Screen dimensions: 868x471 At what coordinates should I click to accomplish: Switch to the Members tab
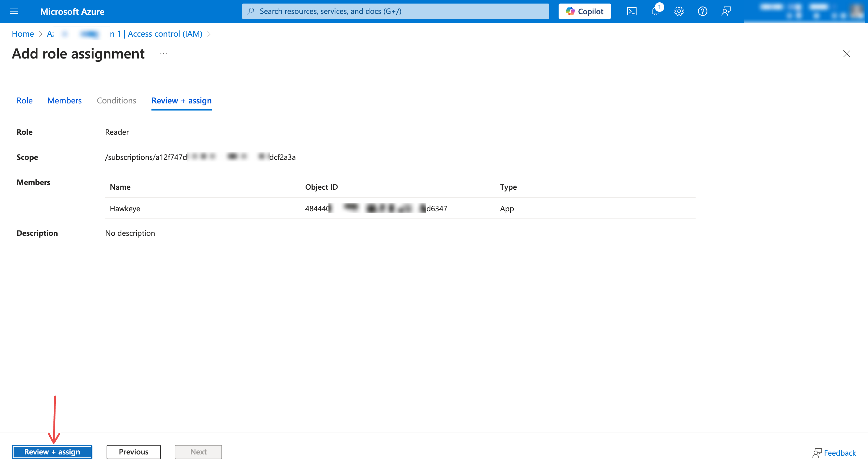(x=64, y=100)
